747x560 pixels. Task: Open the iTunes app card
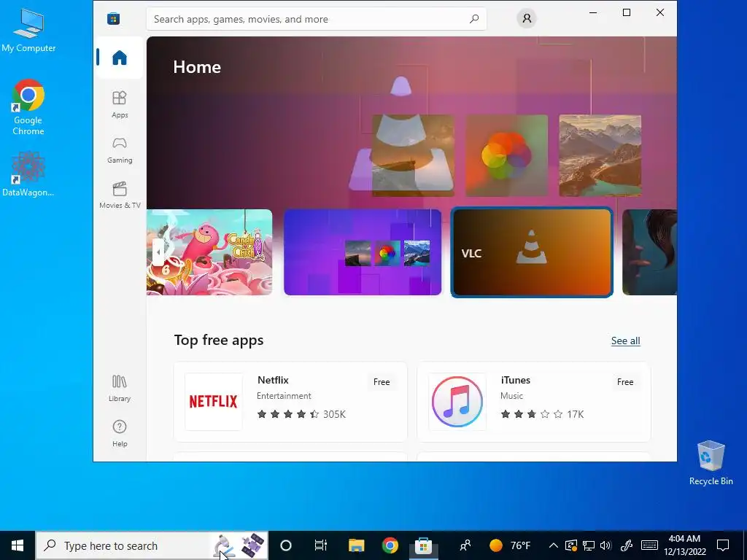tap(533, 402)
